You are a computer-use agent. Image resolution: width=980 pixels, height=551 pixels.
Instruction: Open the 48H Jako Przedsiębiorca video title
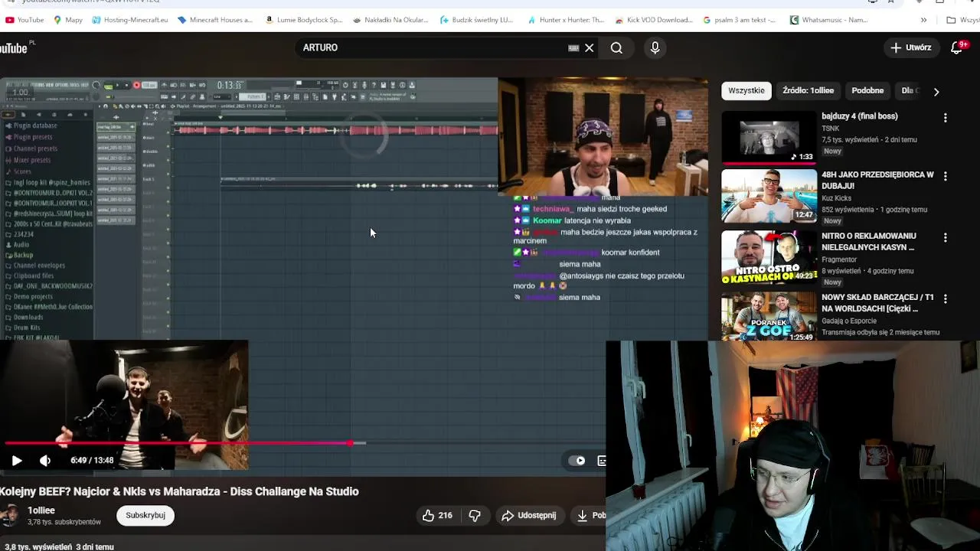(x=877, y=180)
